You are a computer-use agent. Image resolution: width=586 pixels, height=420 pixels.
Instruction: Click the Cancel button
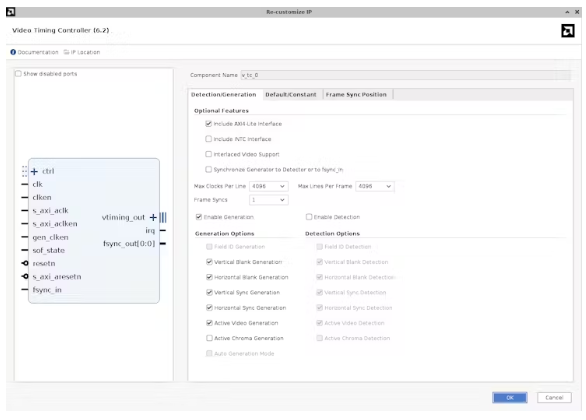pos(554,398)
